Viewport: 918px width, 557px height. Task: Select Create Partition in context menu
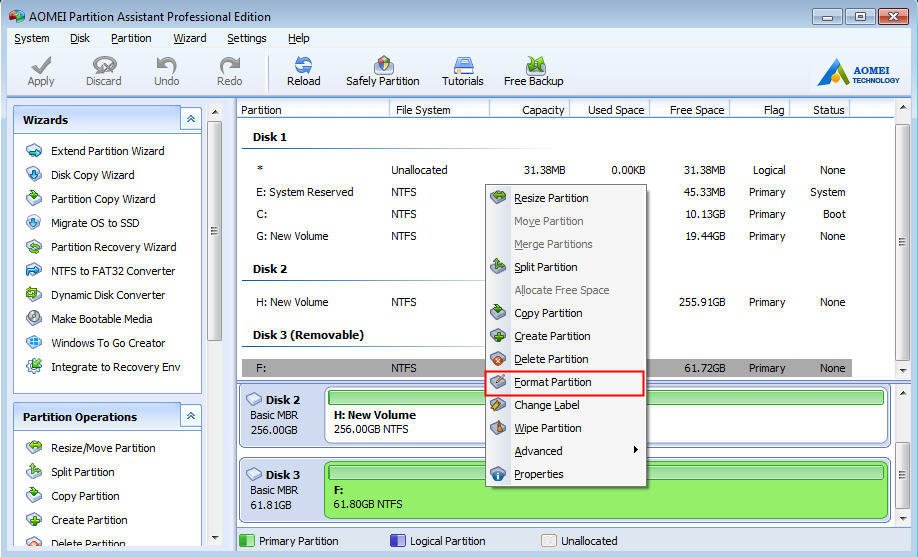coord(566,336)
